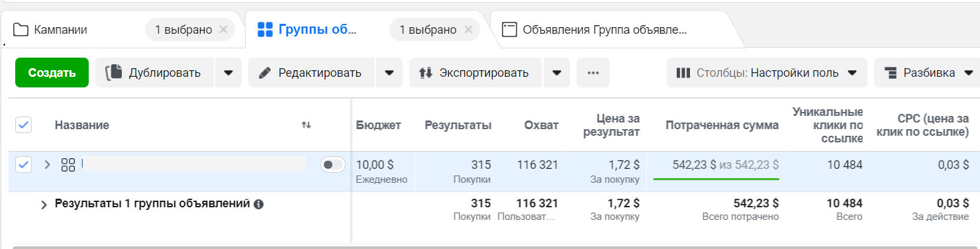Click the 542,23 $ из 542,23 $ value
Screen dimensions: 980x249
(x=725, y=165)
